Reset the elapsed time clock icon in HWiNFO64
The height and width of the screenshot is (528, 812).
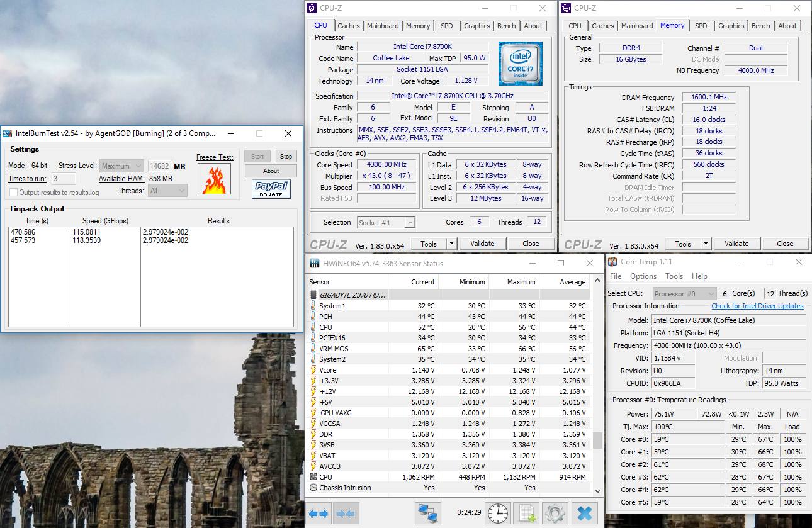498,514
